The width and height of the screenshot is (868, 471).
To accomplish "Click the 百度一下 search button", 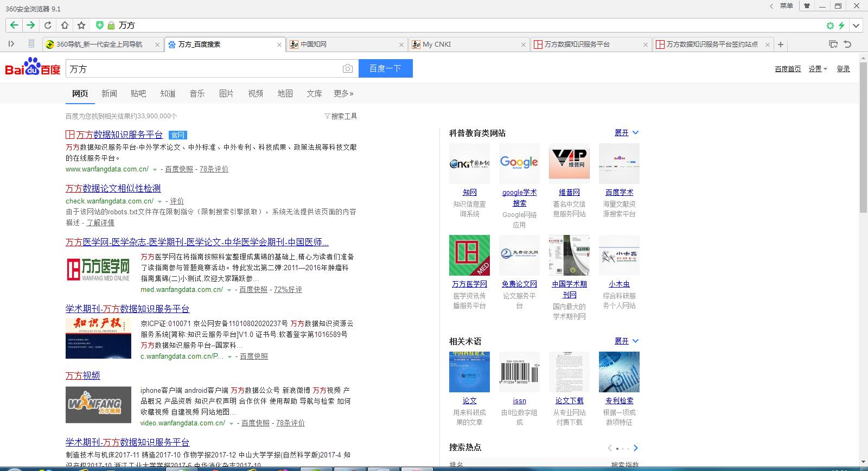I will (x=386, y=68).
